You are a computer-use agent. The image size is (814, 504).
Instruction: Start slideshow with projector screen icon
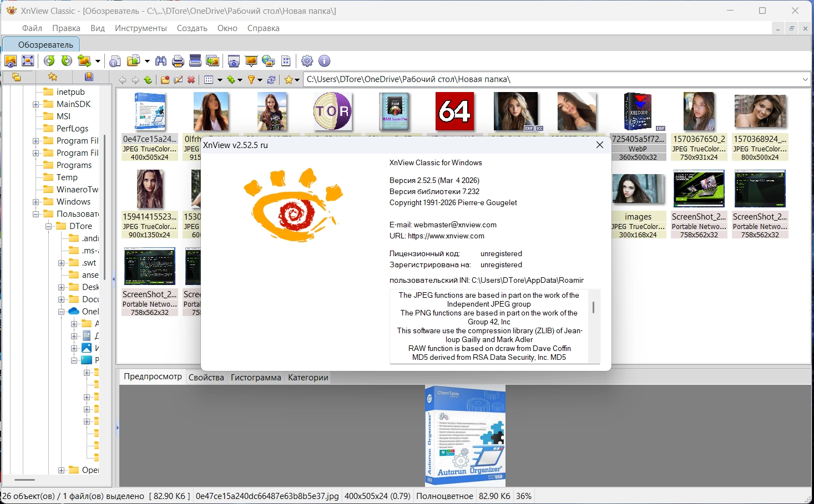click(251, 61)
